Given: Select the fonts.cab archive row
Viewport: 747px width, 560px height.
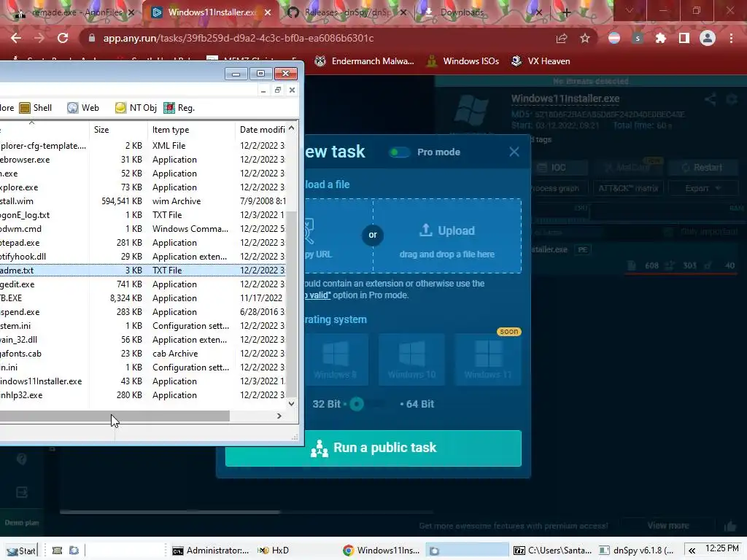Looking at the screenshot, I should pos(143,354).
